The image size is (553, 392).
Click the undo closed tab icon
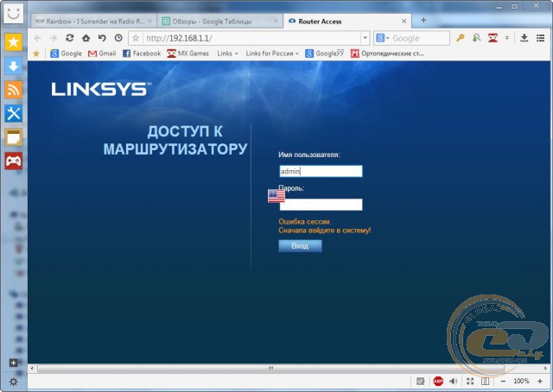coord(102,38)
